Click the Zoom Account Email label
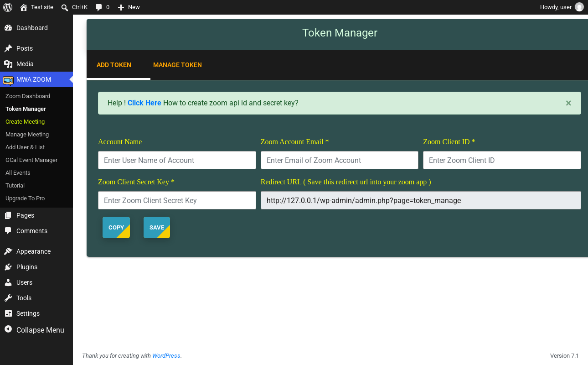This screenshot has height=365, width=588. [294, 142]
